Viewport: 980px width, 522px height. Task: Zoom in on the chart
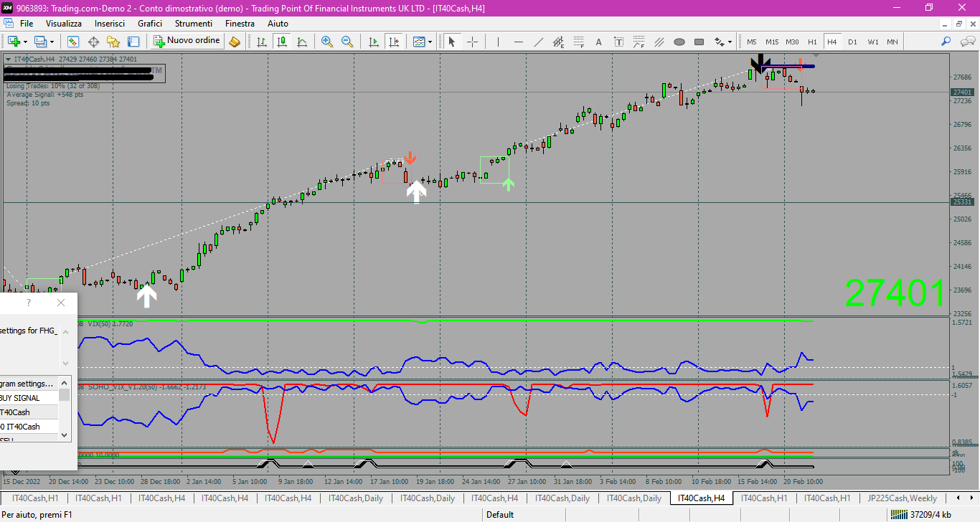click(x=327, y=42)
